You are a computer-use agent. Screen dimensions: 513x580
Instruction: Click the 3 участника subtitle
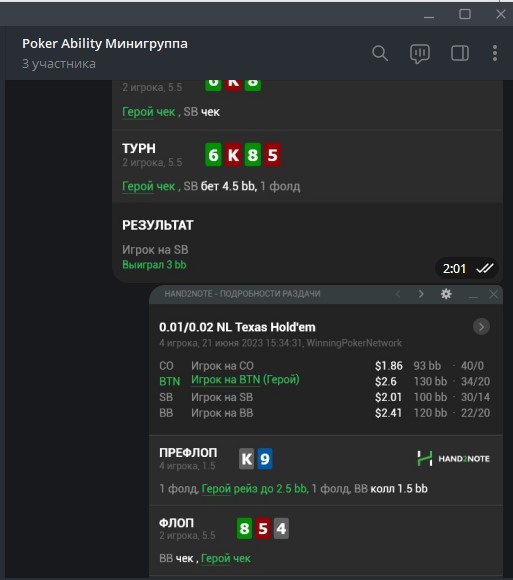59,64
